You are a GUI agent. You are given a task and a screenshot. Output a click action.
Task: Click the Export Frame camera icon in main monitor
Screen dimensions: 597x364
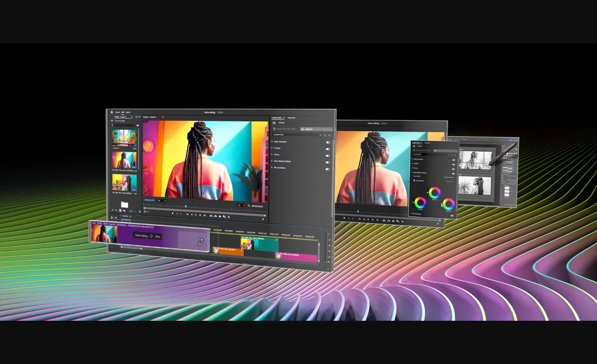click(220, 217)
